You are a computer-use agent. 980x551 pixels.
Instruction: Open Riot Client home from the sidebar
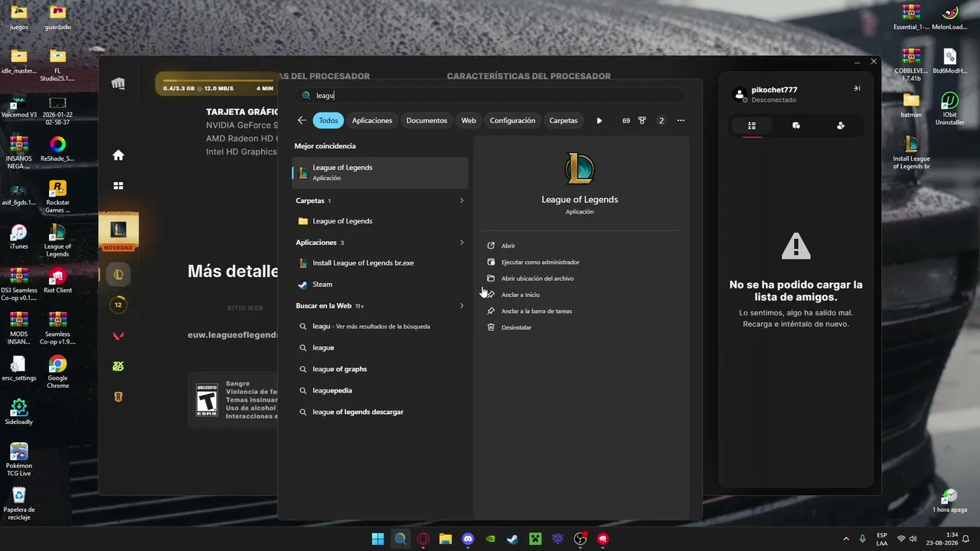tap(118, 155)
